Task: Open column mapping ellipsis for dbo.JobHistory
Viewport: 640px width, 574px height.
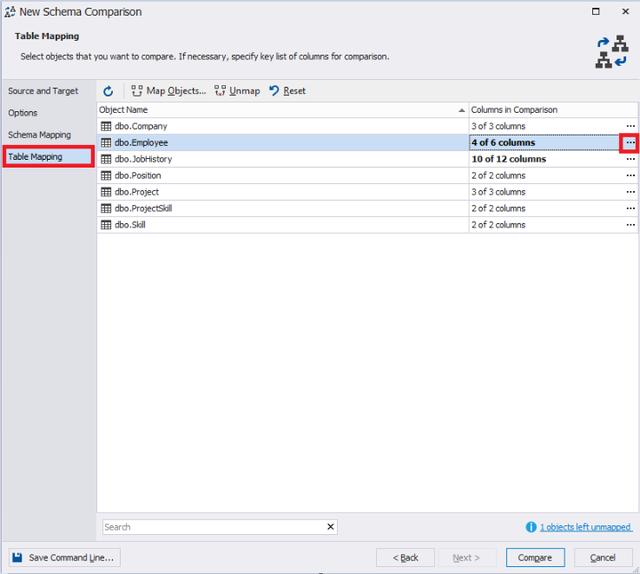Action: click(x=630, y=159)
